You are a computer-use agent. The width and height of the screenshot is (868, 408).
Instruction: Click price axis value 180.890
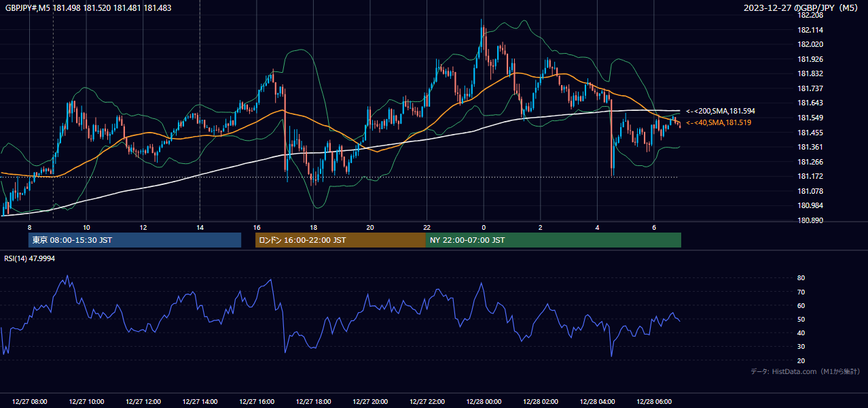pyautogui.click(x=810, y=220)
